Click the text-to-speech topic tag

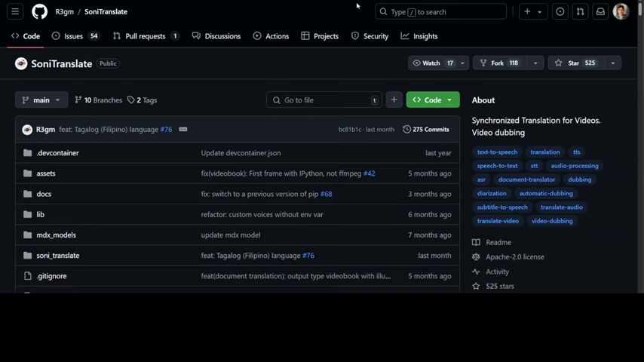click(x=497, y=152)
